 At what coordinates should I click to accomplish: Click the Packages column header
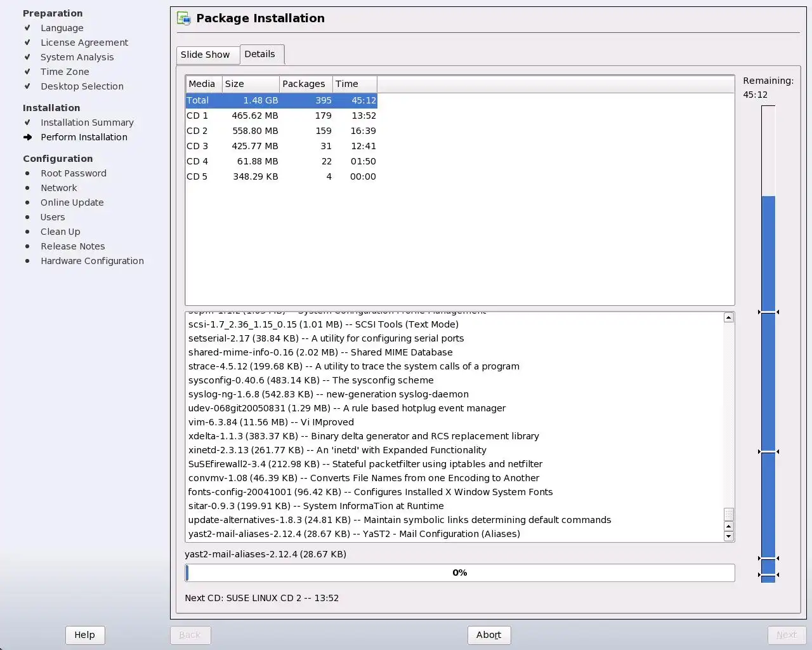point(306,84)
